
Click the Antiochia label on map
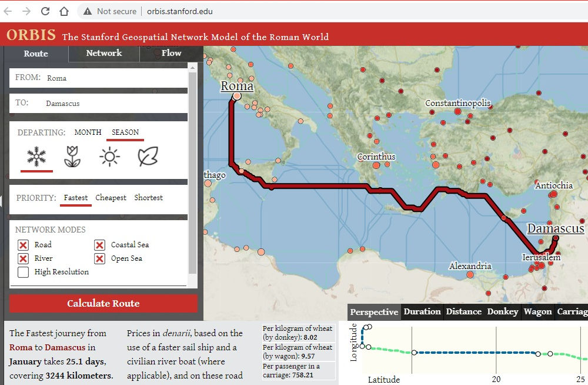(x=554, y=185)
